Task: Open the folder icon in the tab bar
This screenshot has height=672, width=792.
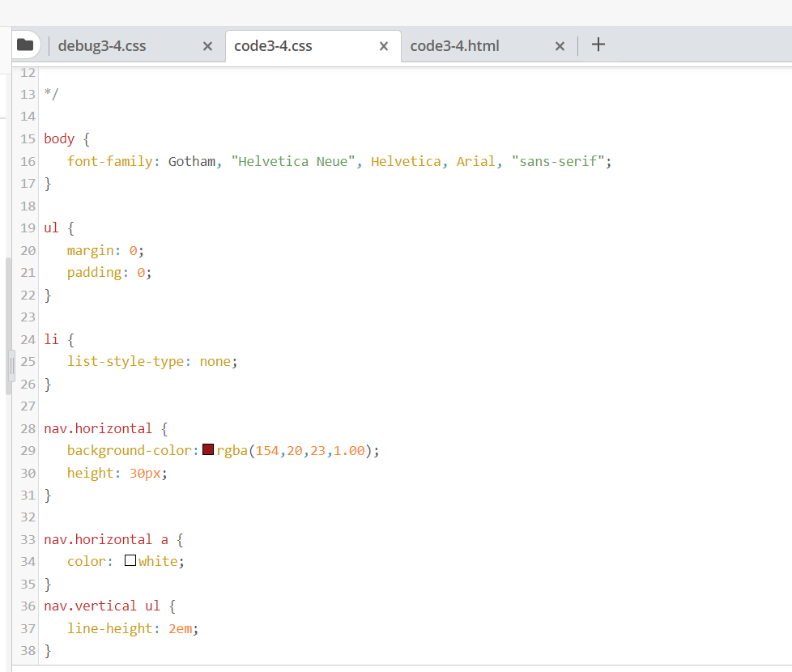Action: [25, 45]
